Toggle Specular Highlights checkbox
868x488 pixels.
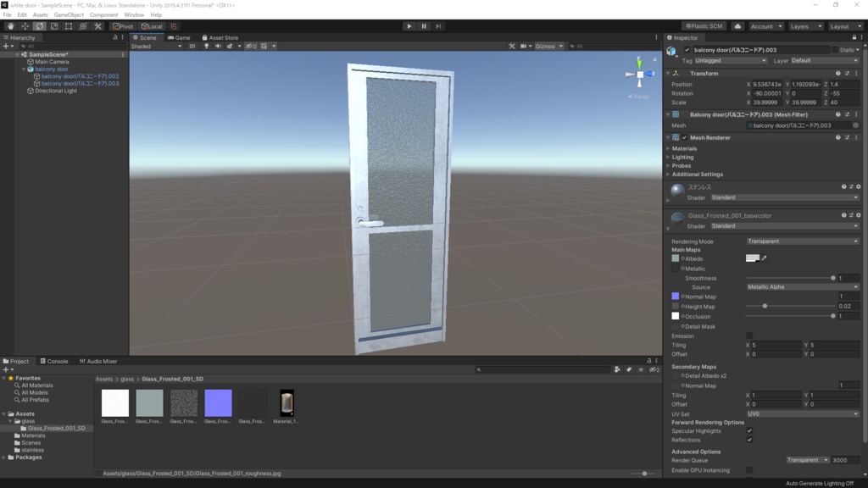(749, 431)
